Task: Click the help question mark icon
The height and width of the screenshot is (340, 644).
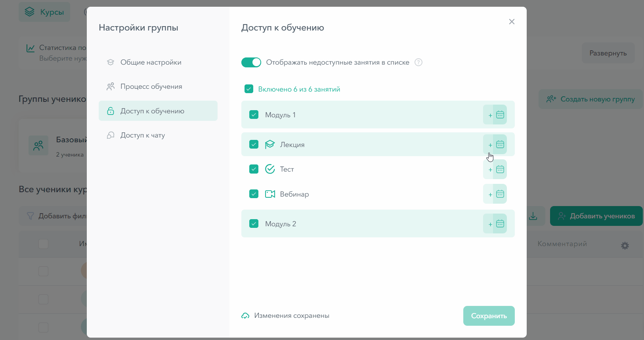Action: pos(419,62)
